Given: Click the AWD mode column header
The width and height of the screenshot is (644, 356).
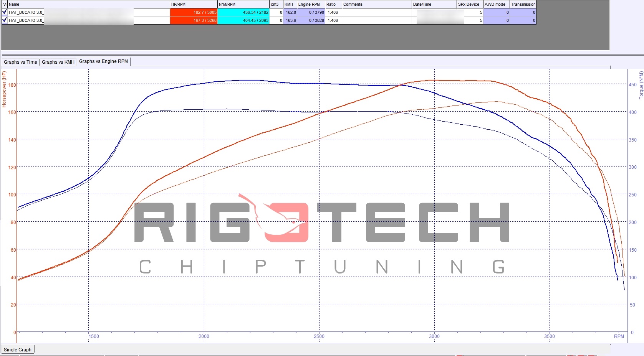Looking at the screenshot, I should tap(497, 4).
